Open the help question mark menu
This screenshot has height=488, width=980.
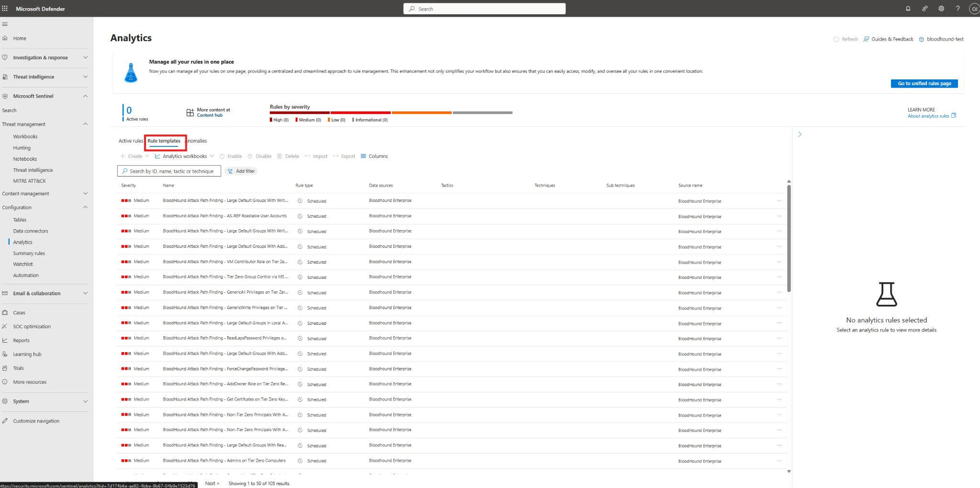(x=958, y=9)
